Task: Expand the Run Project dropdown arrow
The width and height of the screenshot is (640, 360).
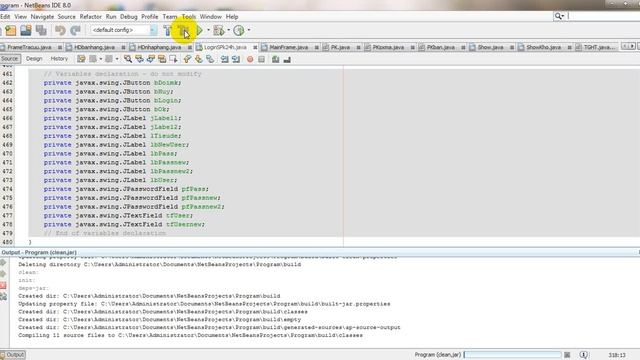Action: [x=208, y=30]
